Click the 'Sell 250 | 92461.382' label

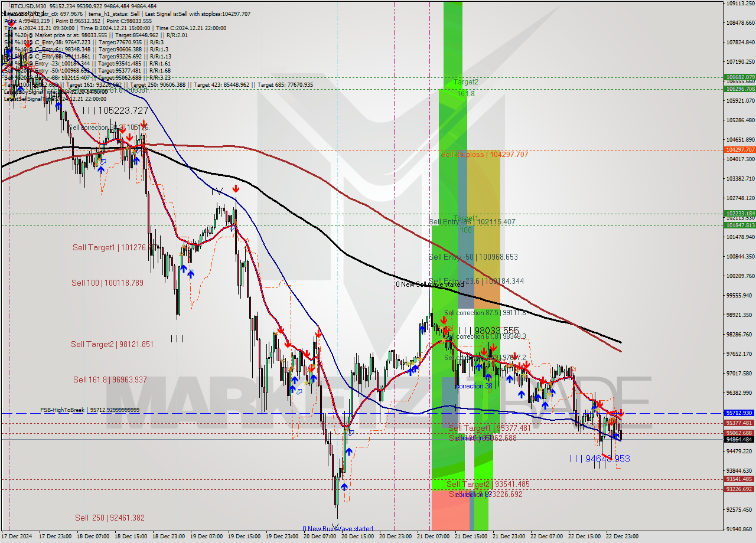(110, 518)
